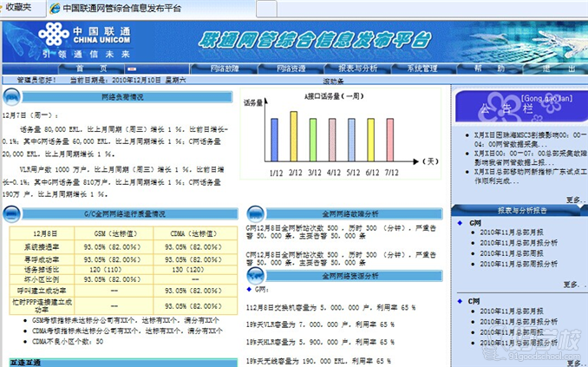The width and height of the screenshot is (588, 367).
Task: Click the 系统接通率 row label
Action: 42,247
